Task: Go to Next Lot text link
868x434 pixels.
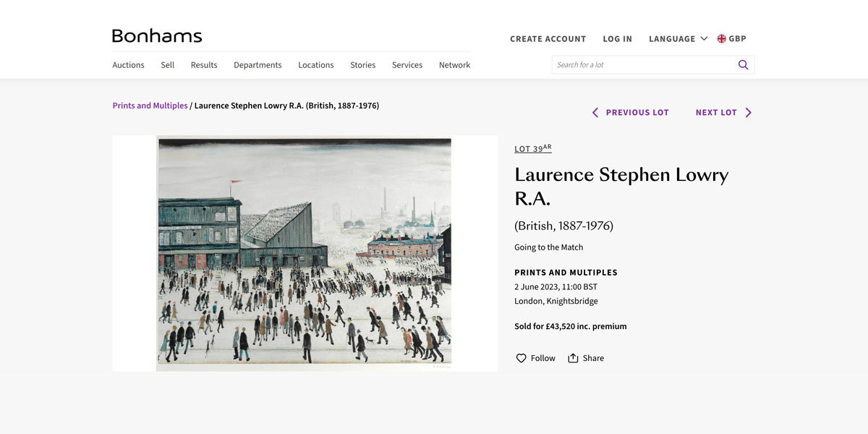Action: pyautogui.click(x=716, y=113)
